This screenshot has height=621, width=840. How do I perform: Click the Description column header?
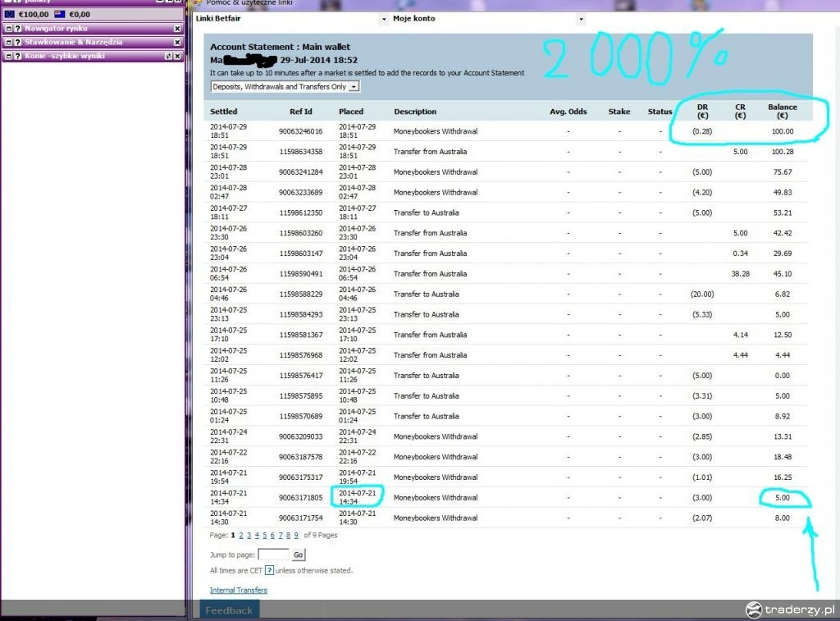click(x=415, y=112)
